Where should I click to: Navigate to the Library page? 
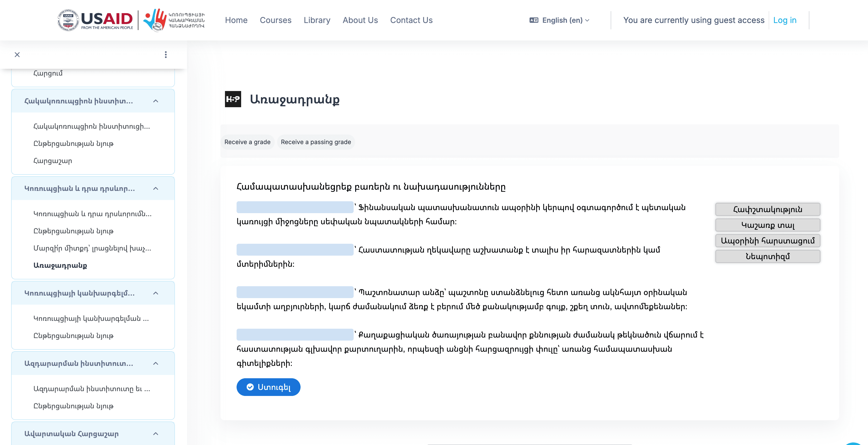click(x=317, y=20)
